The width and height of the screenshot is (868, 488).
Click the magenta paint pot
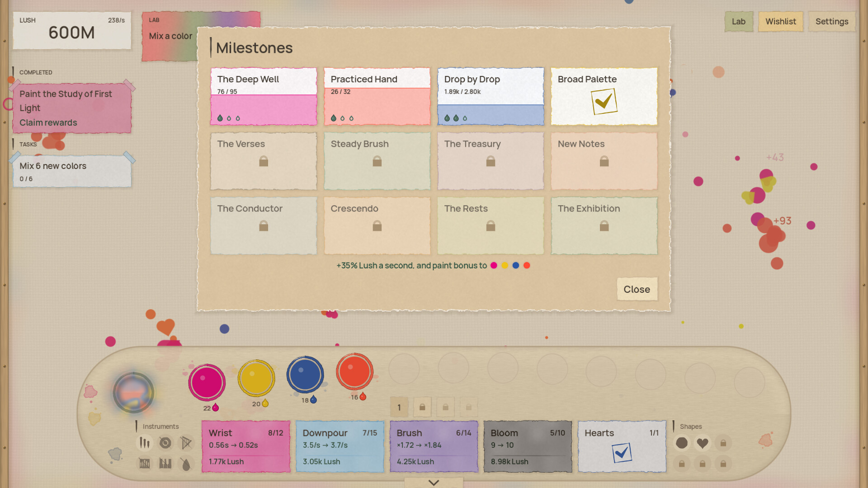pos(207,382)
